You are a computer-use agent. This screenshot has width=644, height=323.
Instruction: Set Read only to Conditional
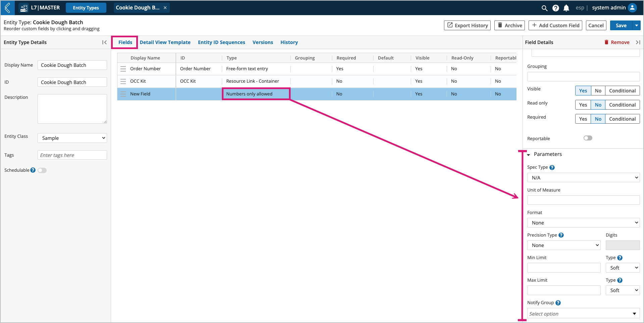pos(623,105)
